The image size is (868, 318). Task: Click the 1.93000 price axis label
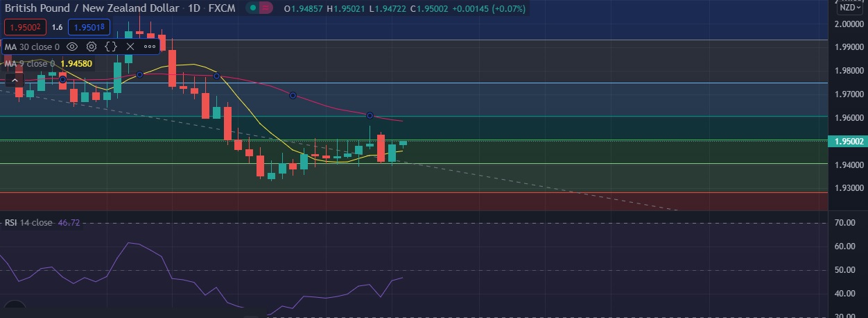pos(849,189)
